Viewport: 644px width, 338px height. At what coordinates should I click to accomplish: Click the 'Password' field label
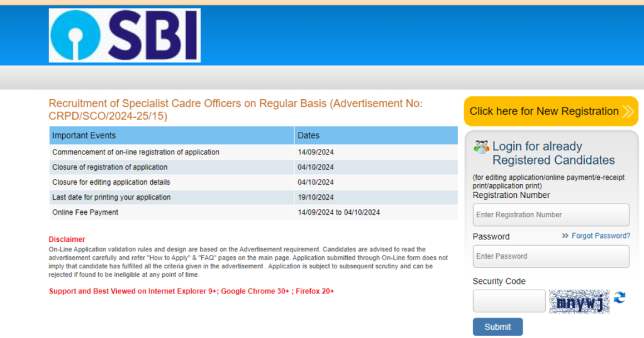click(x=491, y=237)
